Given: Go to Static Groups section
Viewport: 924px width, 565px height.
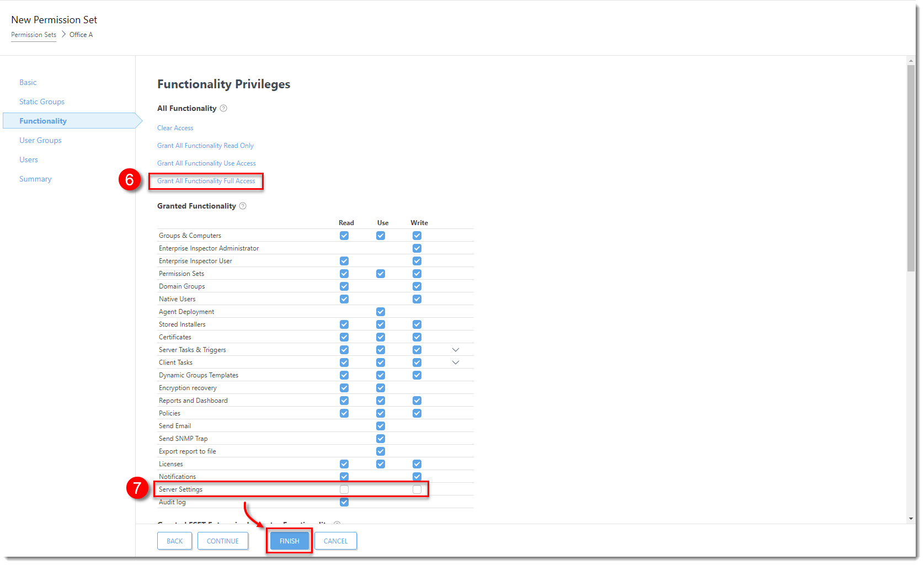Looking at the screenshot, I should (42, 102).
